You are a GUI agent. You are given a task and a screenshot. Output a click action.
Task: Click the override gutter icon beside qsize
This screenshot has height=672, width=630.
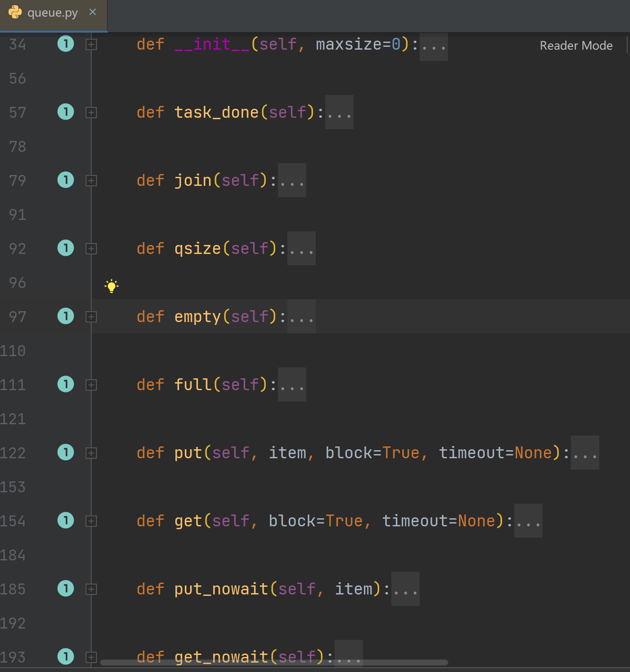point(66,248)
